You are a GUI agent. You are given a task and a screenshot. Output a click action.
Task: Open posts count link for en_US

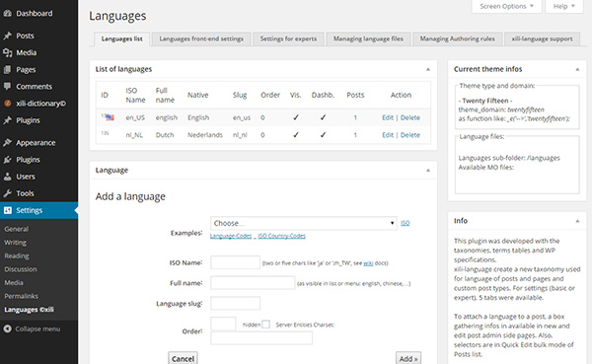tap(355, 117)
